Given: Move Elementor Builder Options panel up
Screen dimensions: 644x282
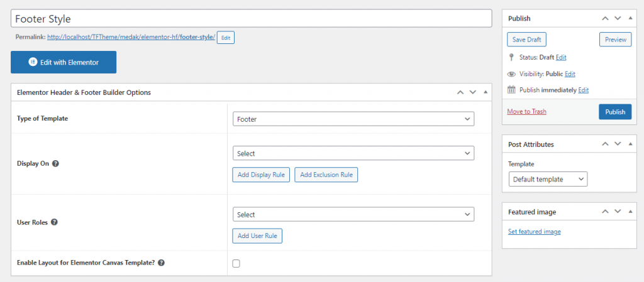Looking at the screenshot, I should click(x=460, y=92).
